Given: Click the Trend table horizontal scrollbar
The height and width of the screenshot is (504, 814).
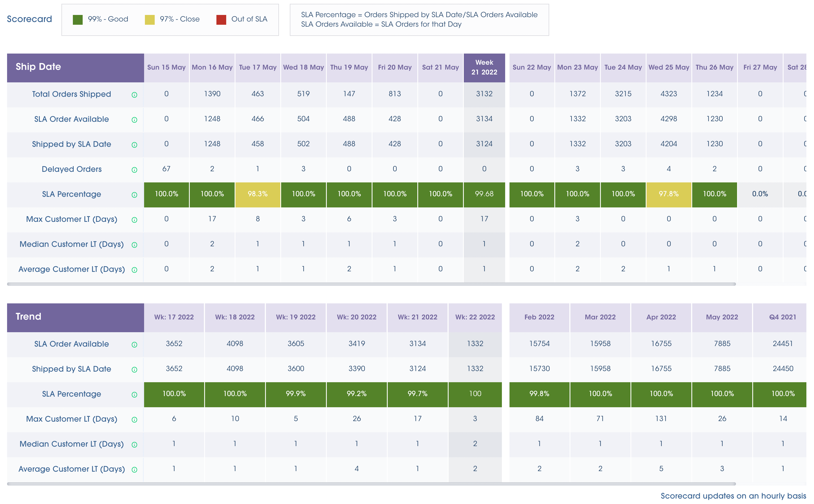Looking at the screenshot, I should pyautogui.click(x=371, y=484).
